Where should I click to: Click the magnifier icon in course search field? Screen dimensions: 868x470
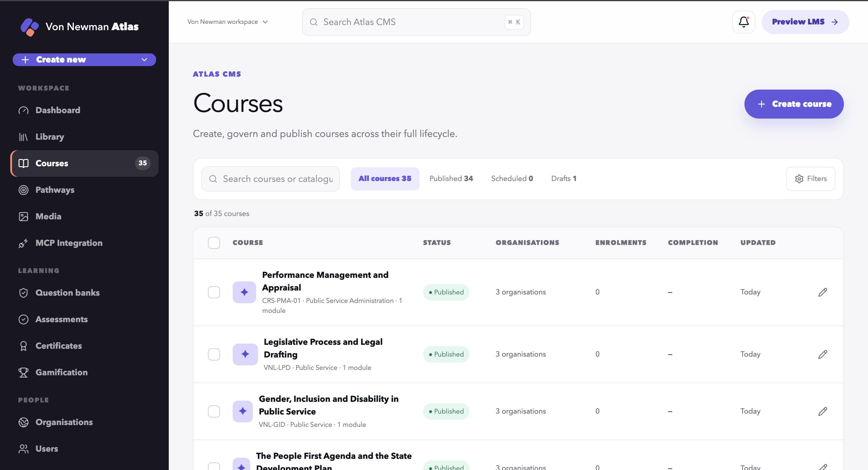point(213,179)
